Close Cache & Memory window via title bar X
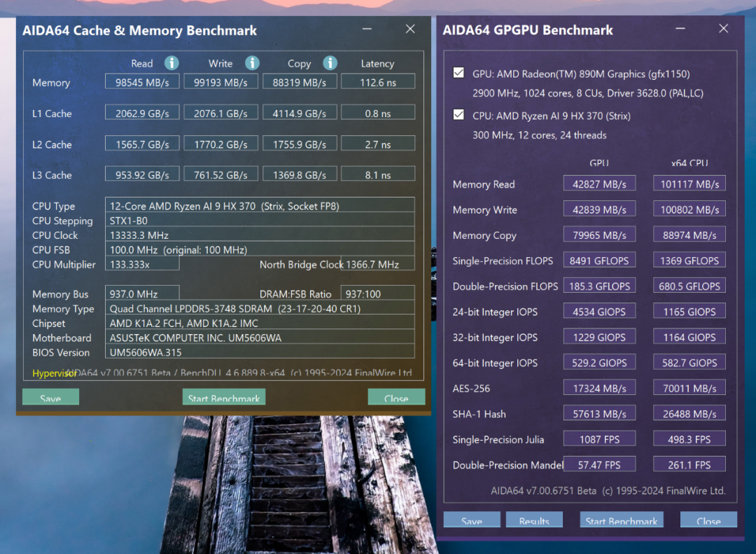This screenshot has height=554, width=756. click(x=410, y=29)
